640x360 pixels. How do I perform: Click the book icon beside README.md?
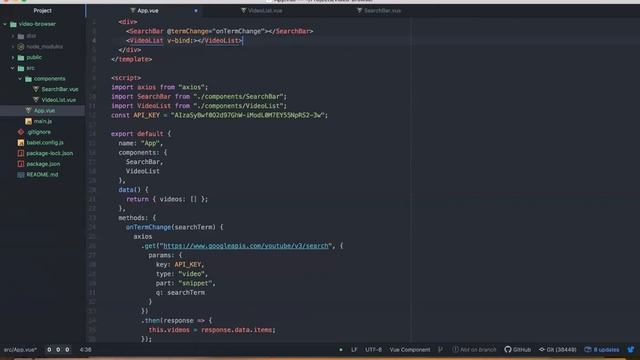pyautogui.click(x=21, y=175)
